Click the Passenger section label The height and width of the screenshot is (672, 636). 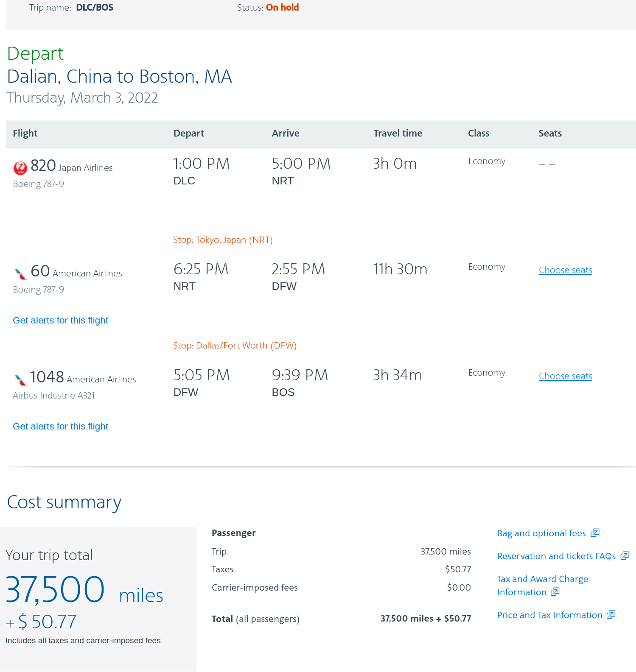233,533
